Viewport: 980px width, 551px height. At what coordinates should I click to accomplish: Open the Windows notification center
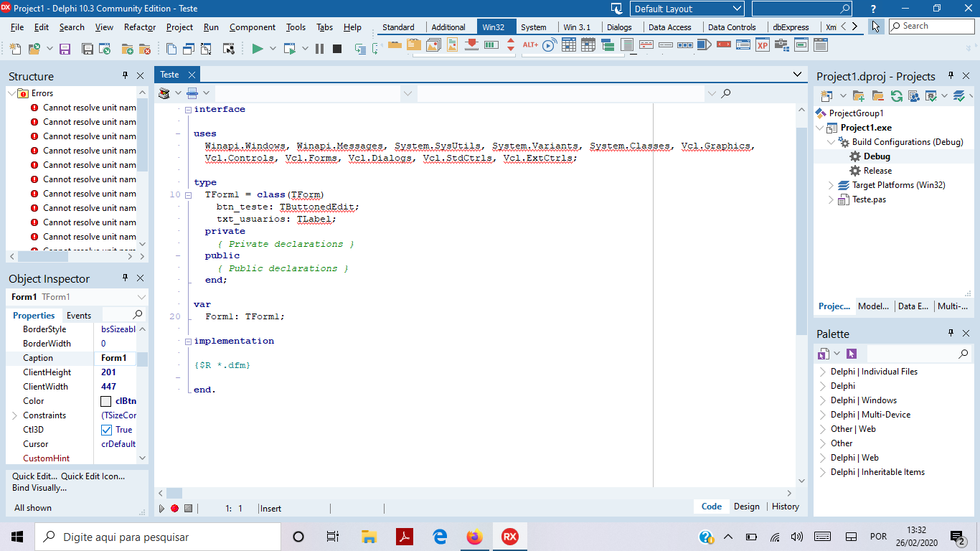(x=957, y=537)
